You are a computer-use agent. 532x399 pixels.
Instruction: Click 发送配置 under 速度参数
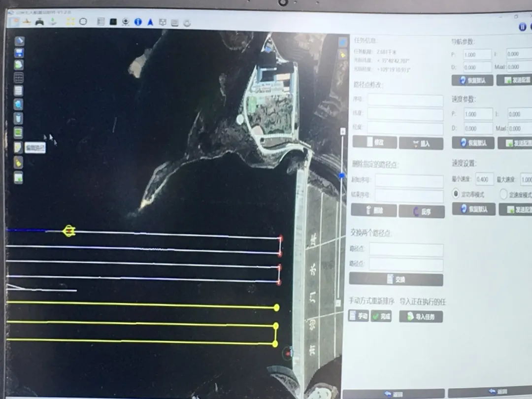point(515,143)
